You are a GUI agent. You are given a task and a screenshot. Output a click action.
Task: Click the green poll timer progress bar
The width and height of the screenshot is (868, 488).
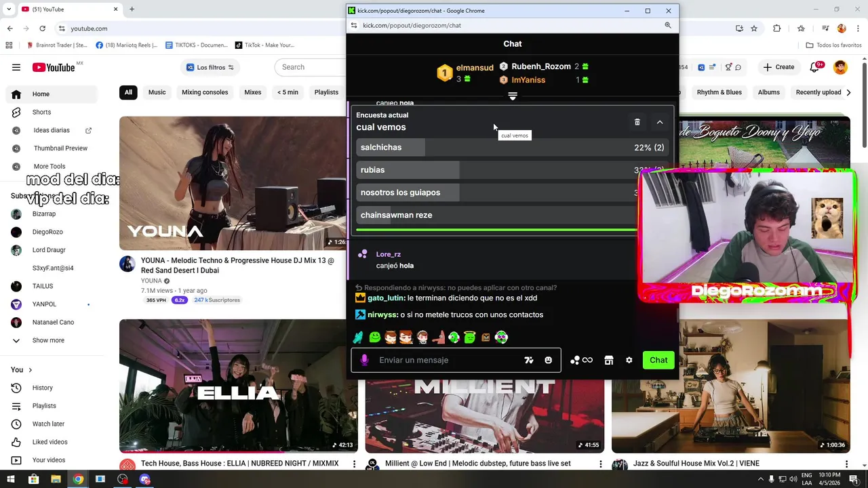497,230
